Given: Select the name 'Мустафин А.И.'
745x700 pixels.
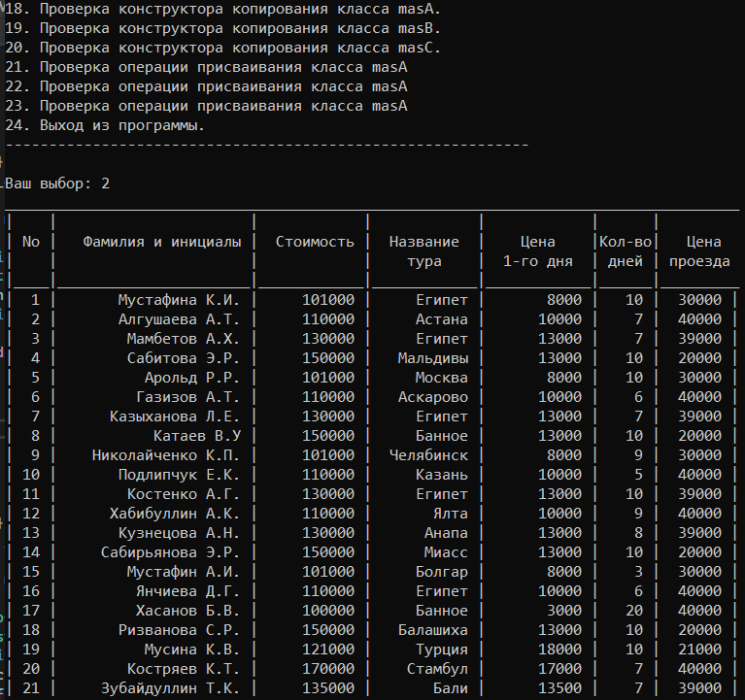Looking at the screenshot, I should click(x=184, y=573).
